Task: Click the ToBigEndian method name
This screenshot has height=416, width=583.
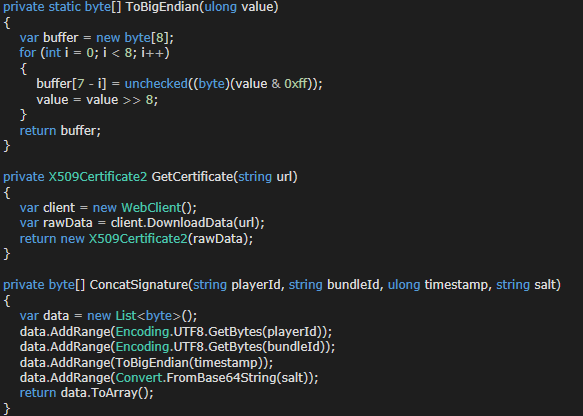Action: pyautogui.click(x=162, y=7)
